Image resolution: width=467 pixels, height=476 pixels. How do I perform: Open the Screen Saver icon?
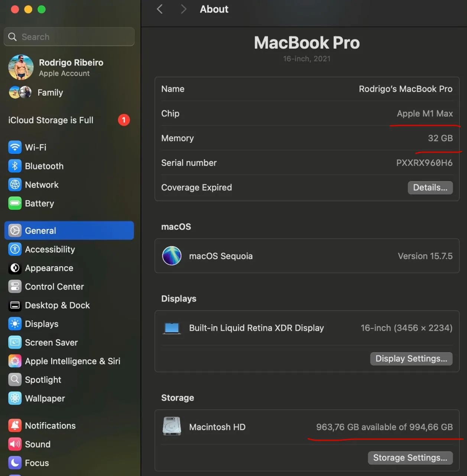(x=15, y=342)
